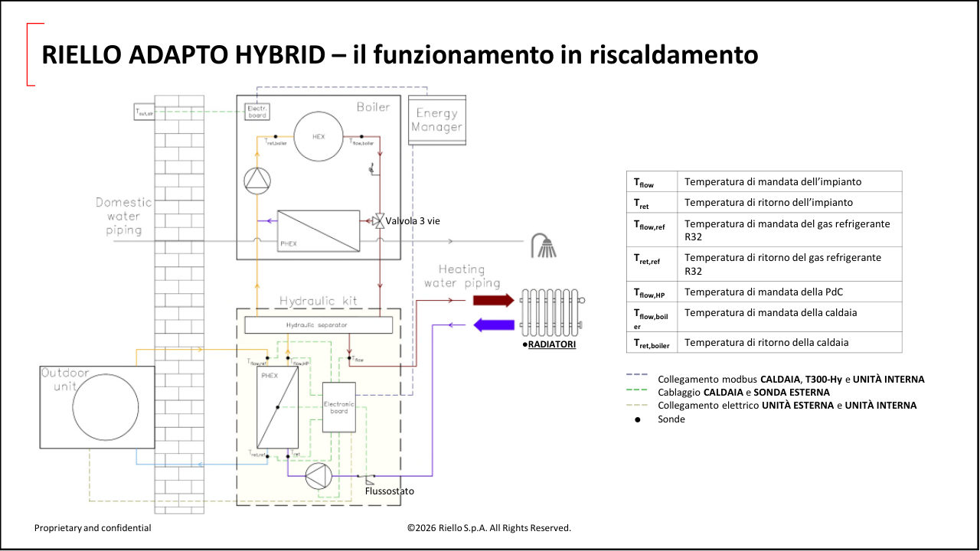The height and width of the screenshot is (551, 980).
Task: Click 'Temperatura di ritorno dell'impianto' cell
Action: [x=789, y=202]
